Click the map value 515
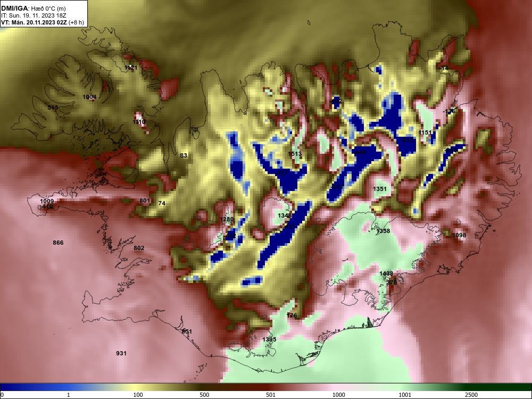This screenshot has width=532, height=399. tap(53, 107)
